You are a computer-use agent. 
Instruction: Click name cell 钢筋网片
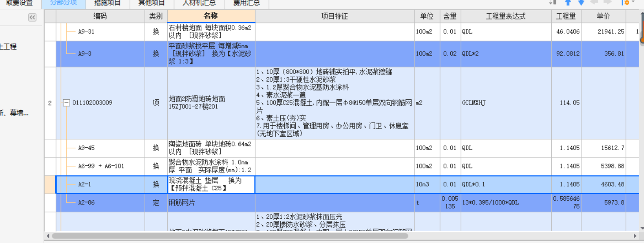[x=211, y=202]
